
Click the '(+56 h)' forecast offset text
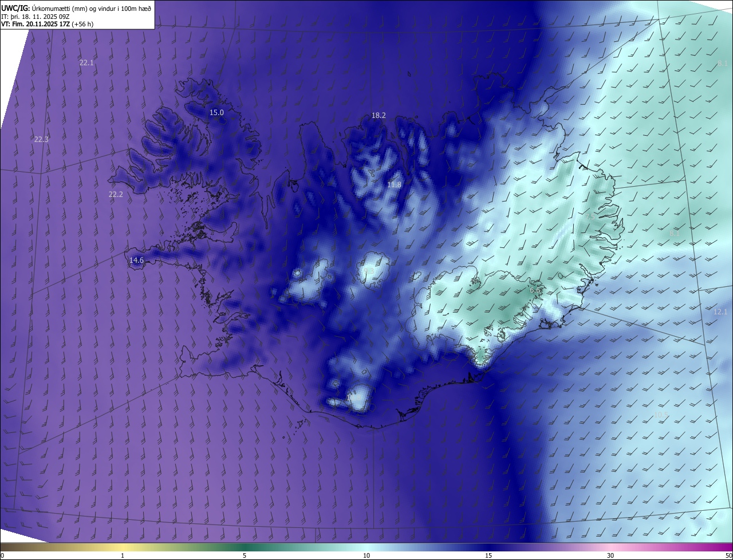click(x=83, y=24)
